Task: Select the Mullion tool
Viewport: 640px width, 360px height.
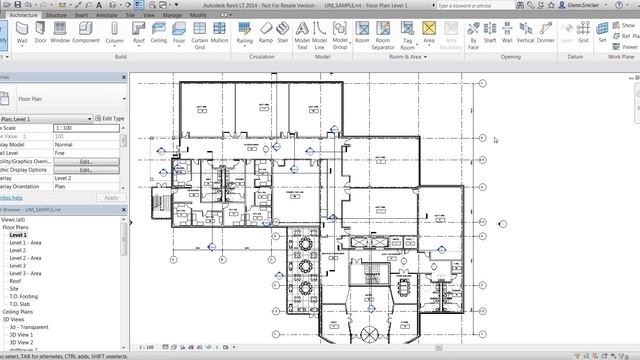Action: pyautogui.click(x=219, y=33)
